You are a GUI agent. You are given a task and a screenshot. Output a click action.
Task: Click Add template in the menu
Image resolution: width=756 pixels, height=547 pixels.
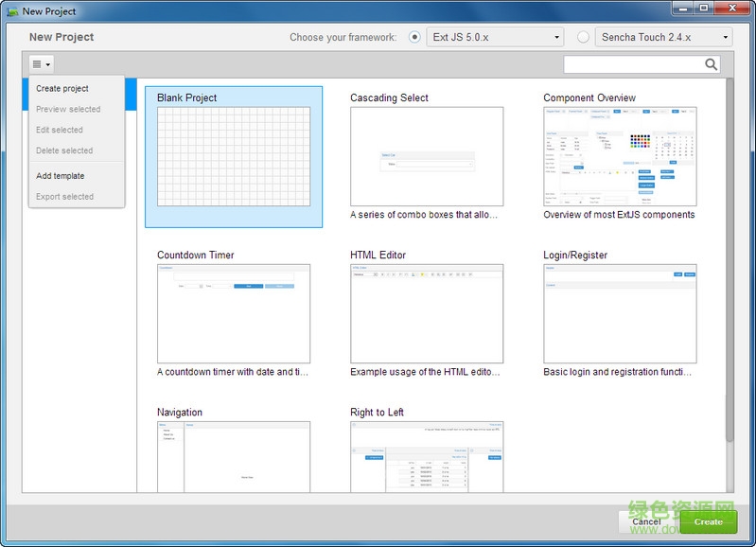pyautogui.click(x=61, y=176)
